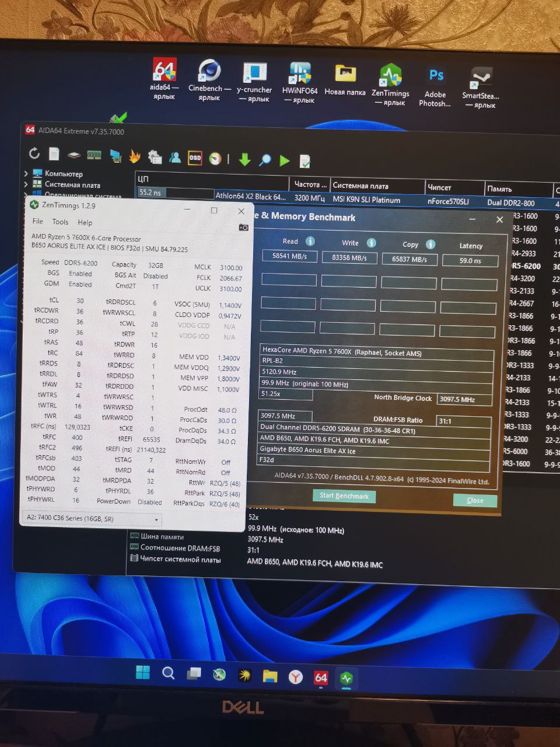
Task: Select the Частота column header
Action: [x=310, y=184]
